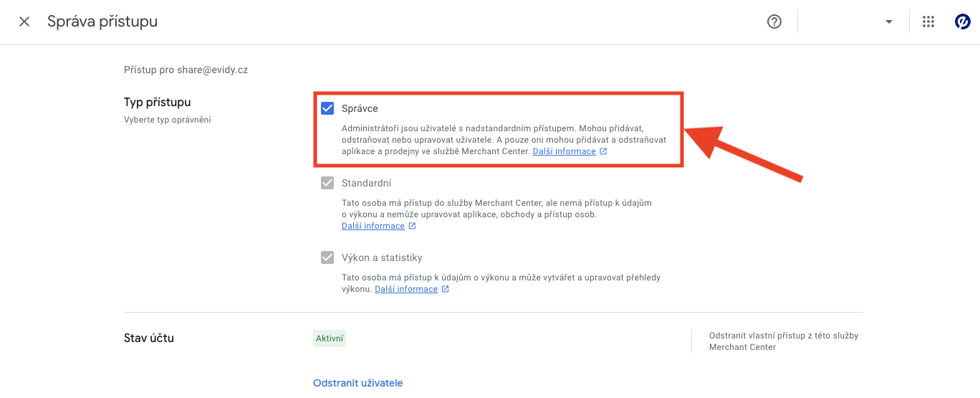
Task: Open Další informace link under Standardní
Action: tap(373, 226)
